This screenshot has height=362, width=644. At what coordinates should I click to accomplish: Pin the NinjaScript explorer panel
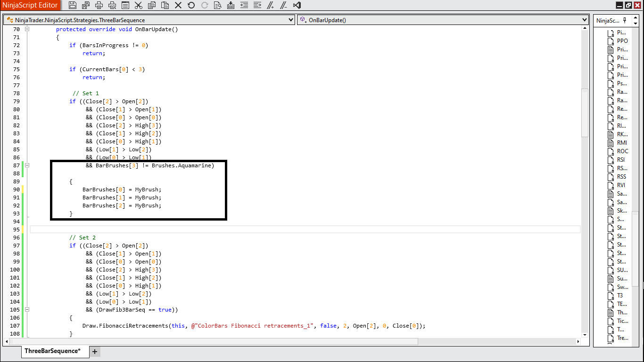[625, 20]
